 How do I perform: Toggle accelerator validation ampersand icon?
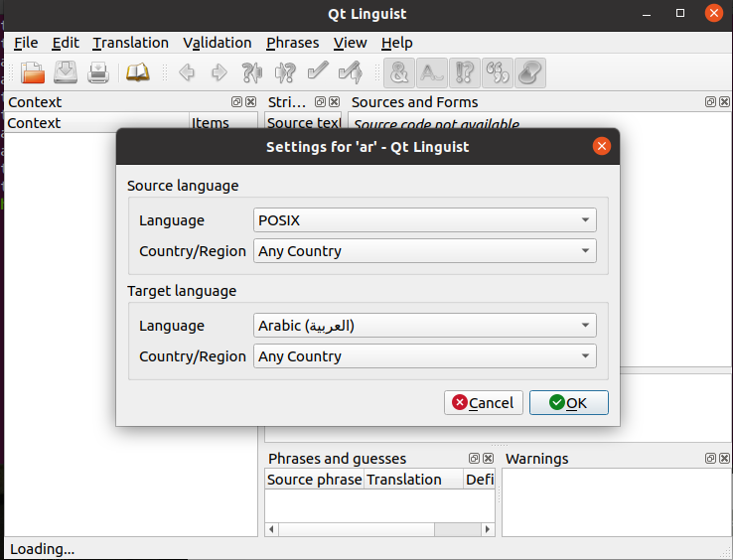click(x=399, y=72)
